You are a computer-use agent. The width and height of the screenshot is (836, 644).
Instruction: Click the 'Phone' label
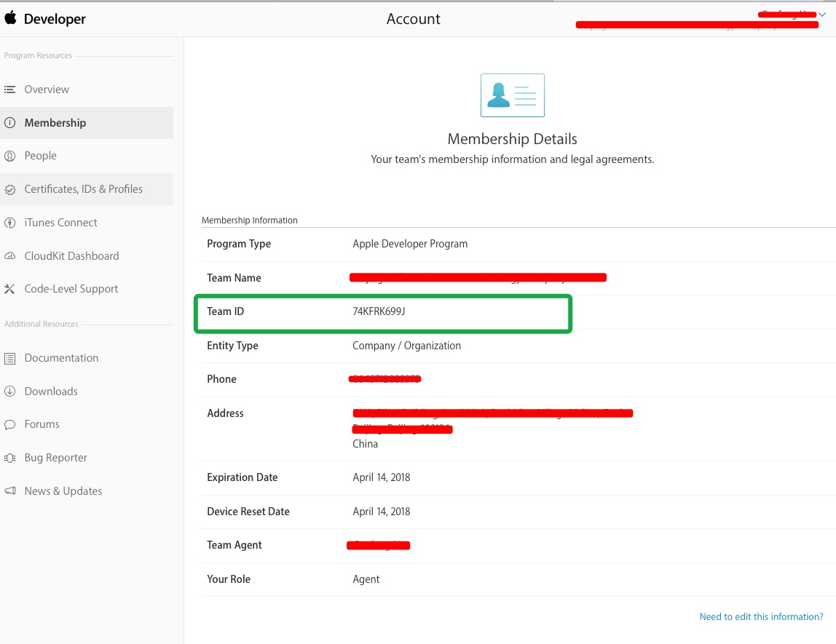[x=222, y=379]
